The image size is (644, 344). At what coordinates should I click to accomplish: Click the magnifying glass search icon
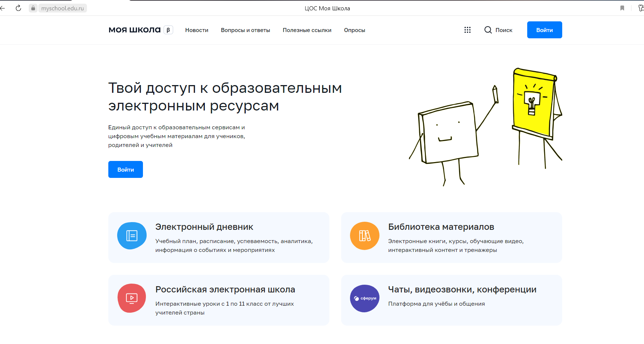point(488,30)
